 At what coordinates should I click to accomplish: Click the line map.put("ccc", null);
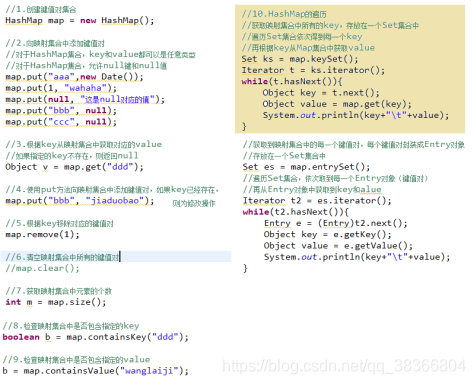pyautogui.click(x=61, y=122)
